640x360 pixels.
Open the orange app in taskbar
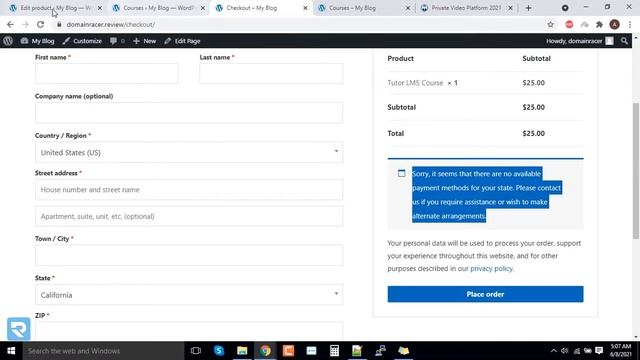click(288, 351)
